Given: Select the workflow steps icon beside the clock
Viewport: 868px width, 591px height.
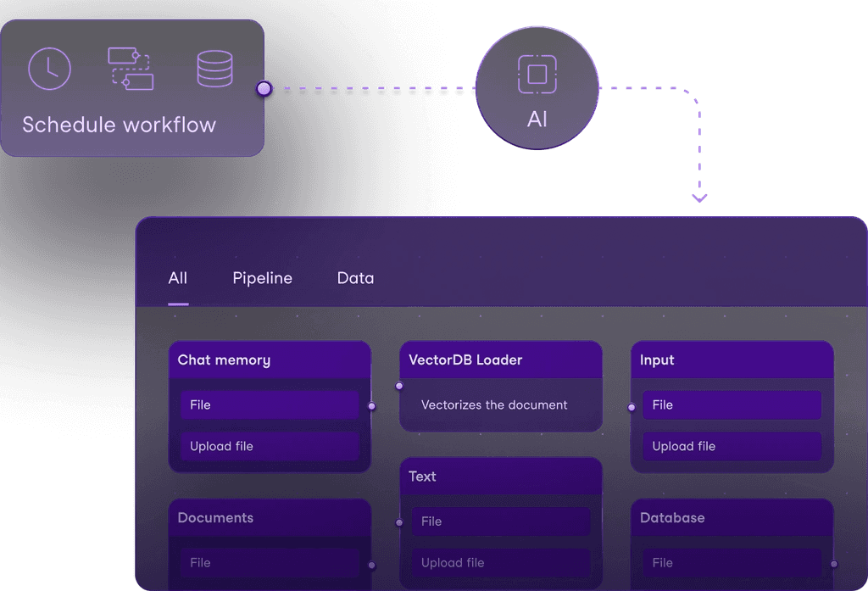Looking at the screenshot, I should click(x=129, y=68).
